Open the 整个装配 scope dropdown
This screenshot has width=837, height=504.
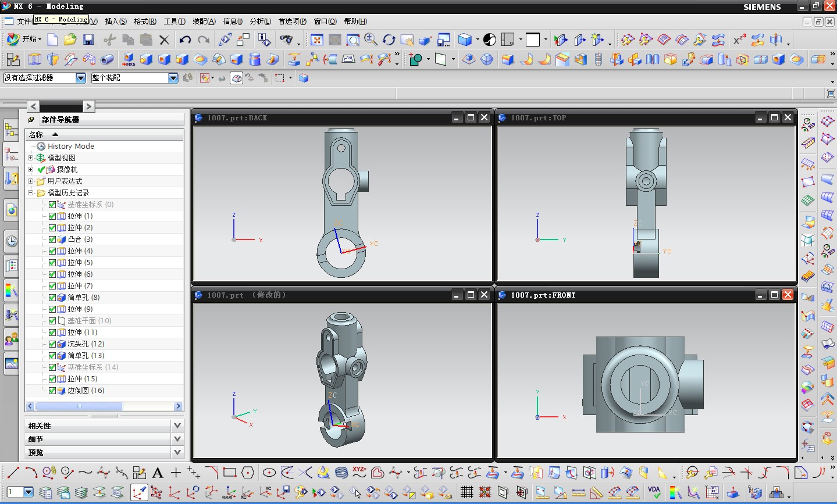click(x=173, y=78)
